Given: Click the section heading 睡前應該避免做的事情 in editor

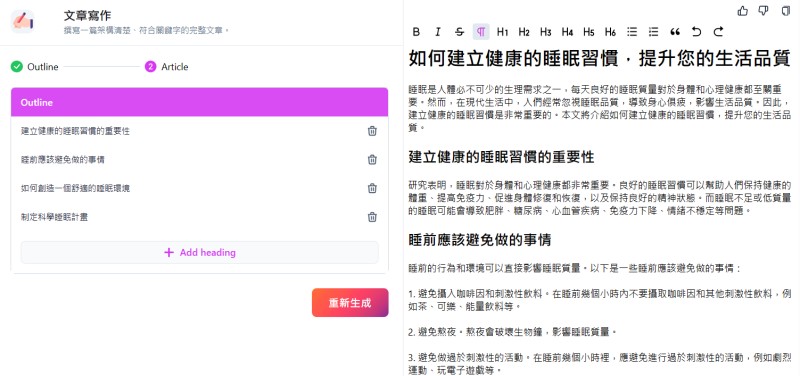Looking at the screenshot, I should pyautogui.click(x=480, y=239).
